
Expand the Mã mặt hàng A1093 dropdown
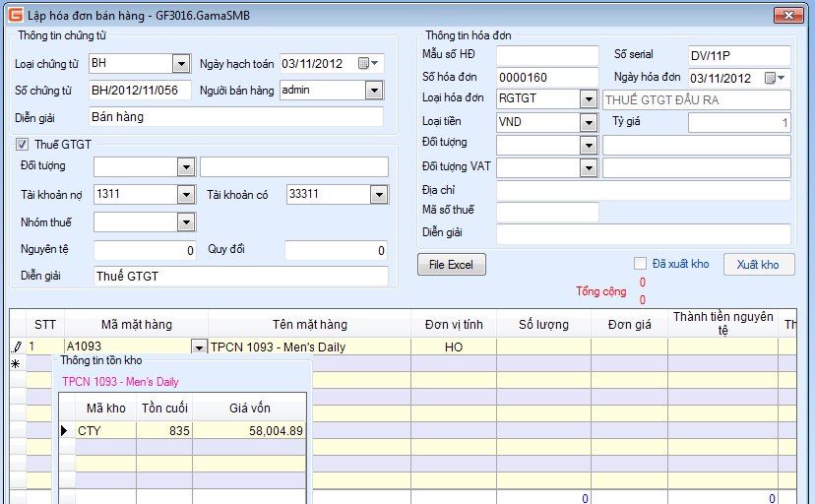coord(199,347)
